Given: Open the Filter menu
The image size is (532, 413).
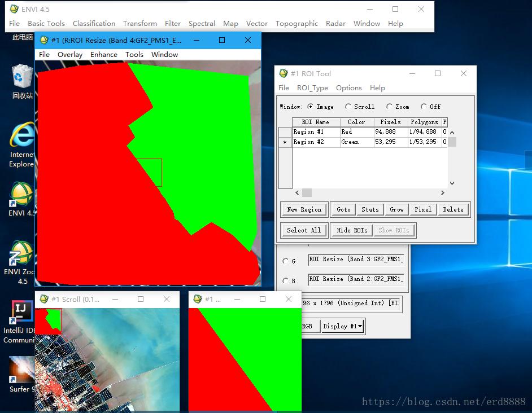Looking at the screenshot, I should point(173,23).
